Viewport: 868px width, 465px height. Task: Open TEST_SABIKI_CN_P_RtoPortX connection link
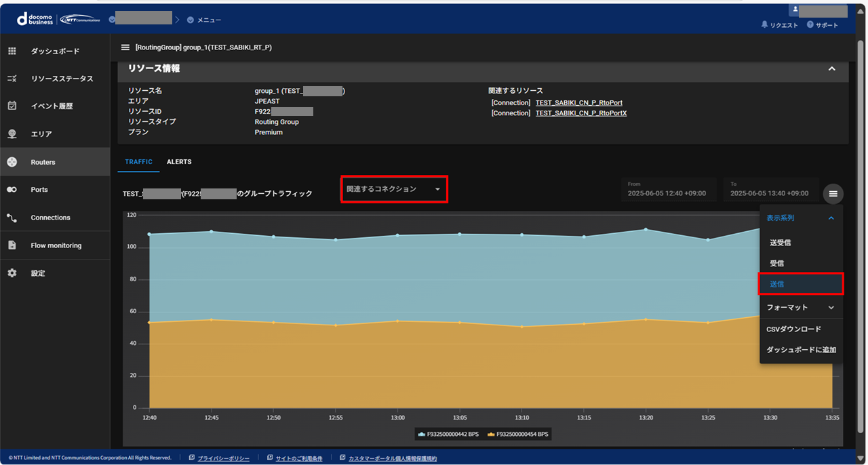pyautogui.click(x=580, y=113)
